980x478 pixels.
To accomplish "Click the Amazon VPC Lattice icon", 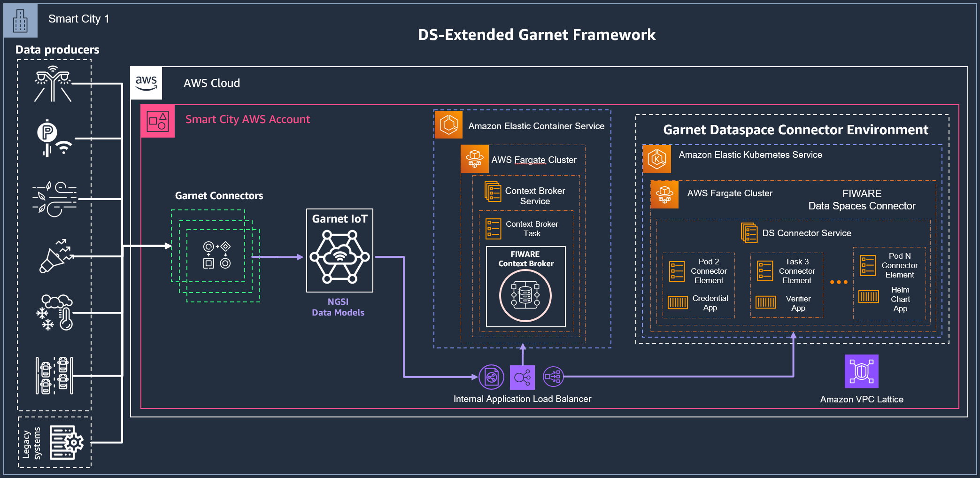I will click(862, 371).
